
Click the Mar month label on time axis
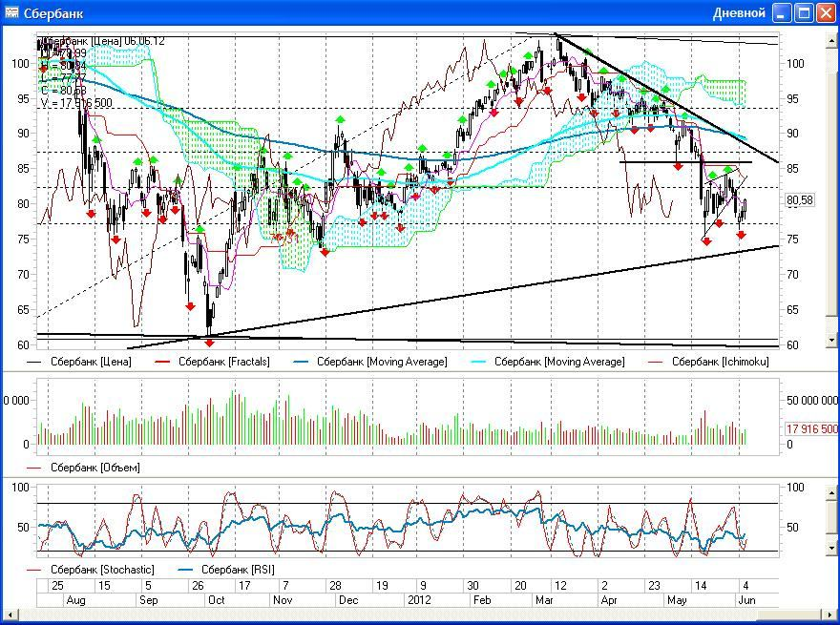pyautogui.click(x=544, y=600)
